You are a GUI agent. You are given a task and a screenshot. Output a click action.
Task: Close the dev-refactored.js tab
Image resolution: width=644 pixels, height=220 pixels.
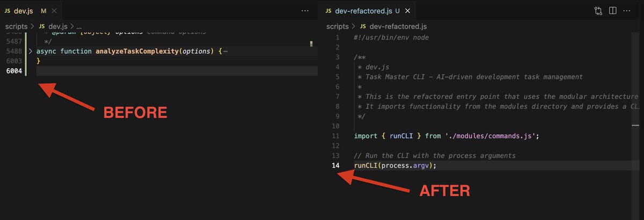408,11
